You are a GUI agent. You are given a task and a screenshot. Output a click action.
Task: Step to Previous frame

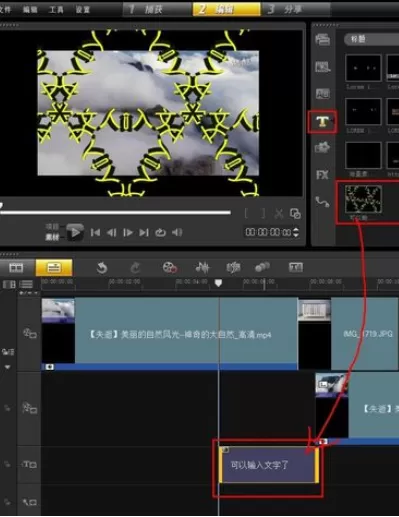112,232
